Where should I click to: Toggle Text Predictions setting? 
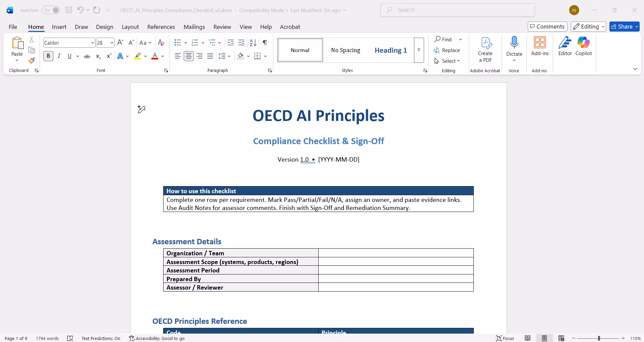[101, 338]
